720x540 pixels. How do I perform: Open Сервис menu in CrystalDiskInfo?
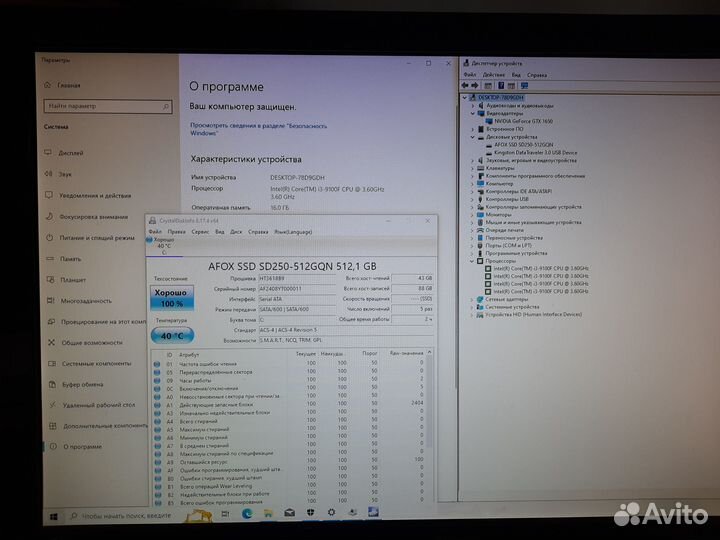(x=200, y=232)
